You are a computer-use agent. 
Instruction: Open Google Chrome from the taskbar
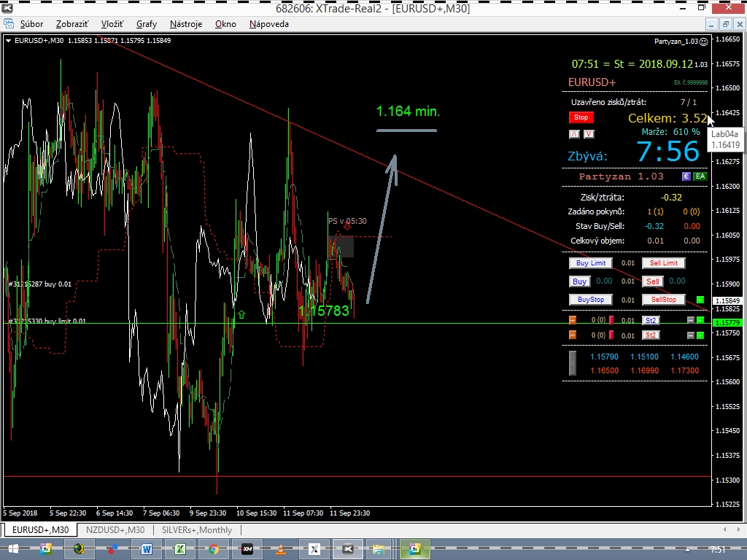click(214, 549)
